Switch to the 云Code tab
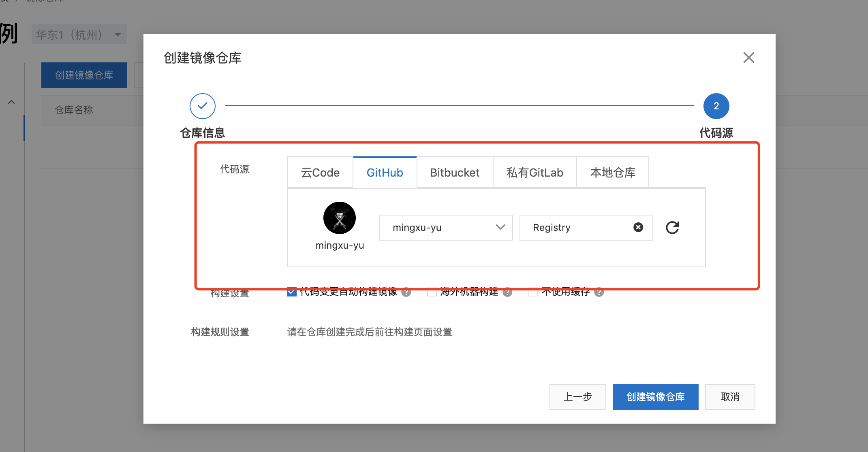Image resolution: width=868 pixels, height=452 pixels. (320, 173)
